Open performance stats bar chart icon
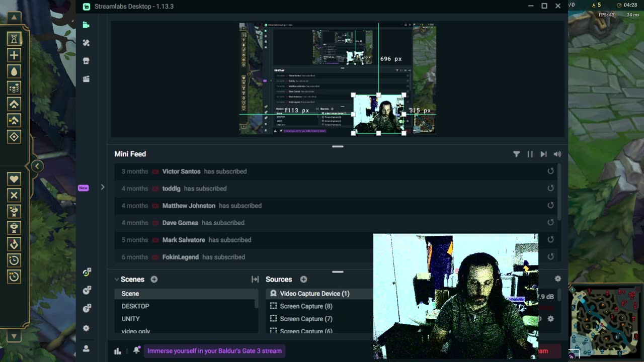 tap(118, 351)
